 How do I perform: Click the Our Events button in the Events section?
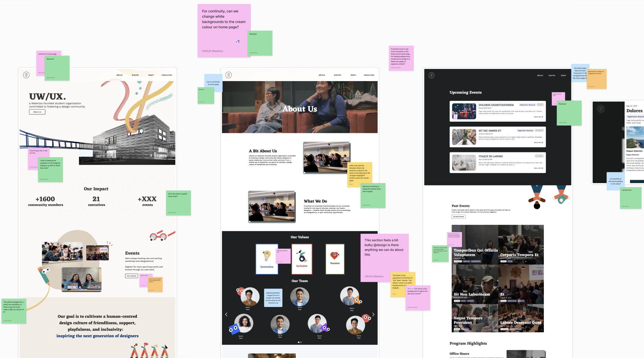tap(131, 276)
